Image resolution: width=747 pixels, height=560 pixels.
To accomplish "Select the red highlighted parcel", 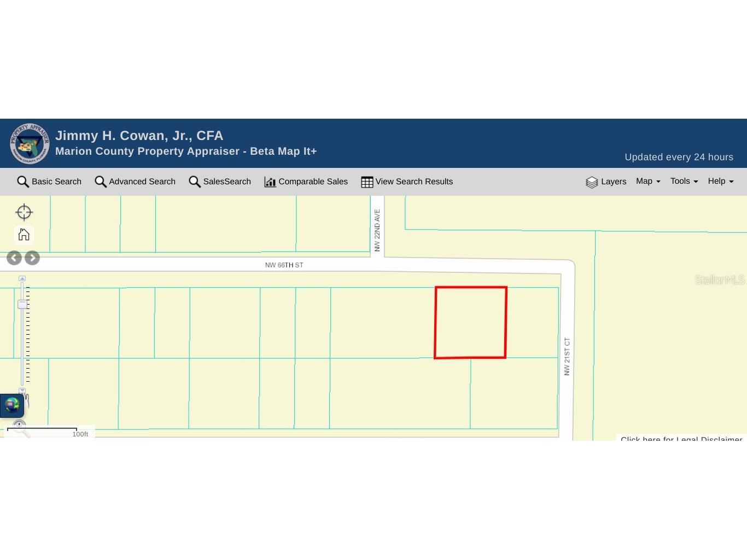I will pyautogui.click(x=470, y=323).
